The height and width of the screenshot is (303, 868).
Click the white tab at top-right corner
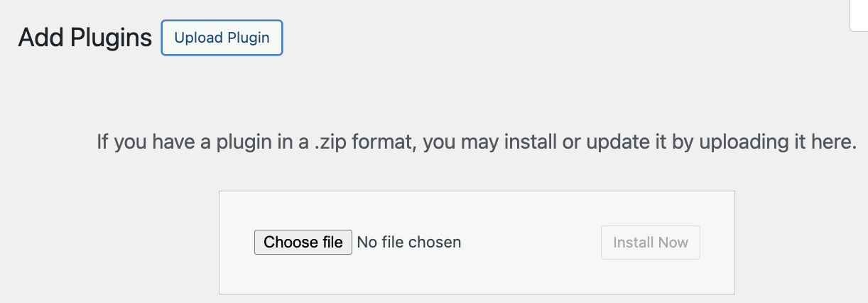[859, 16]
